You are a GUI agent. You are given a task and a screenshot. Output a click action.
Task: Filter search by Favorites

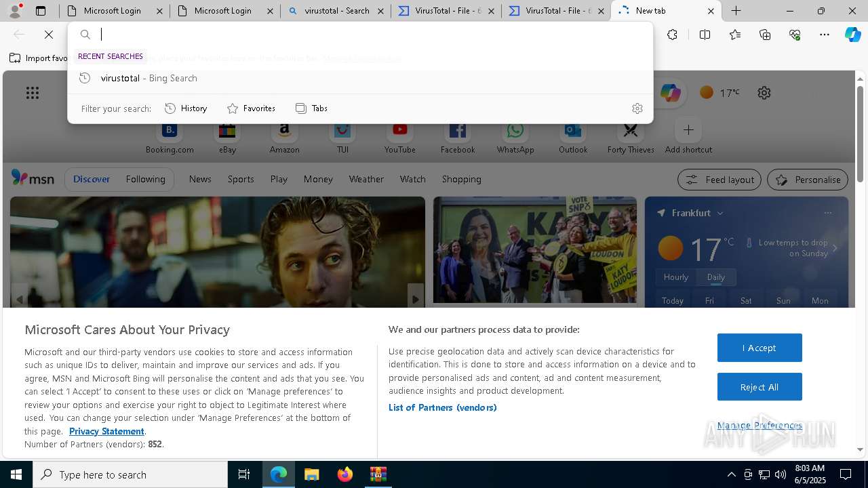251,108
